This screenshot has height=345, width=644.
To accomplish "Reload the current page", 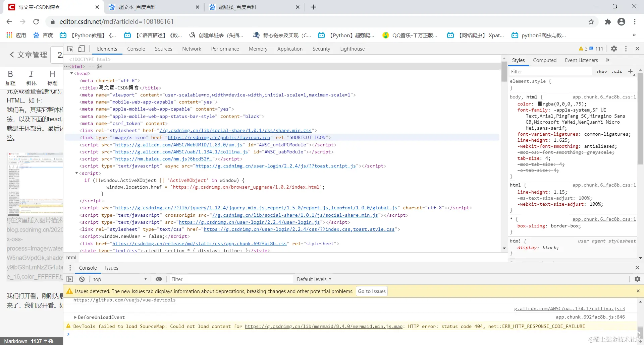I will coord(36,22).
